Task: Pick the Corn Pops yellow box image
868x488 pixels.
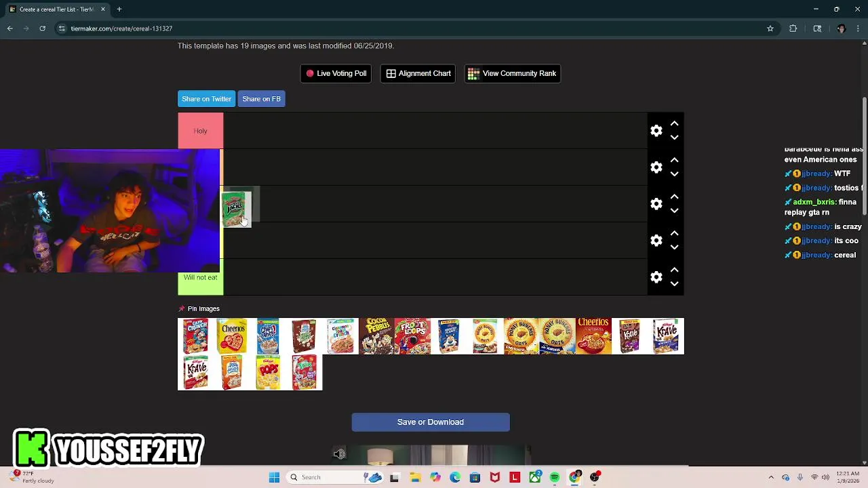Action: (268, 372)
